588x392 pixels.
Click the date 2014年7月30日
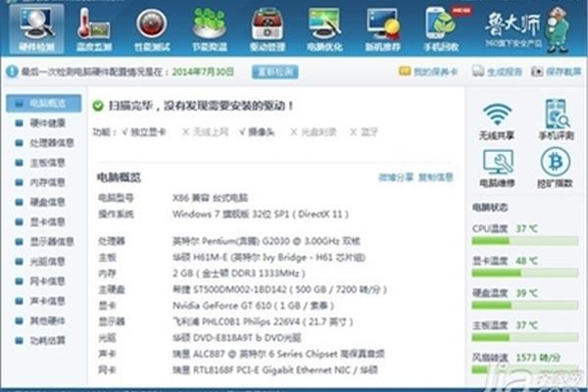[x=203, y=72]
